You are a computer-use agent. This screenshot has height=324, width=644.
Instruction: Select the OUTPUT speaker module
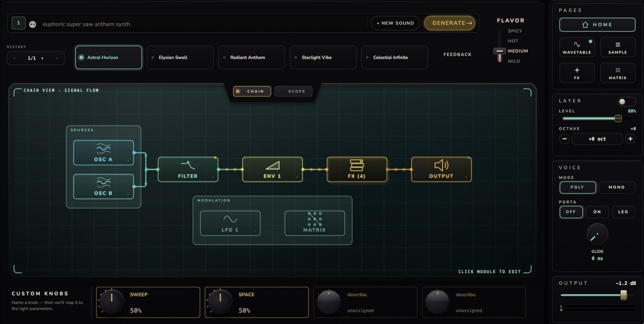point(442,169)
